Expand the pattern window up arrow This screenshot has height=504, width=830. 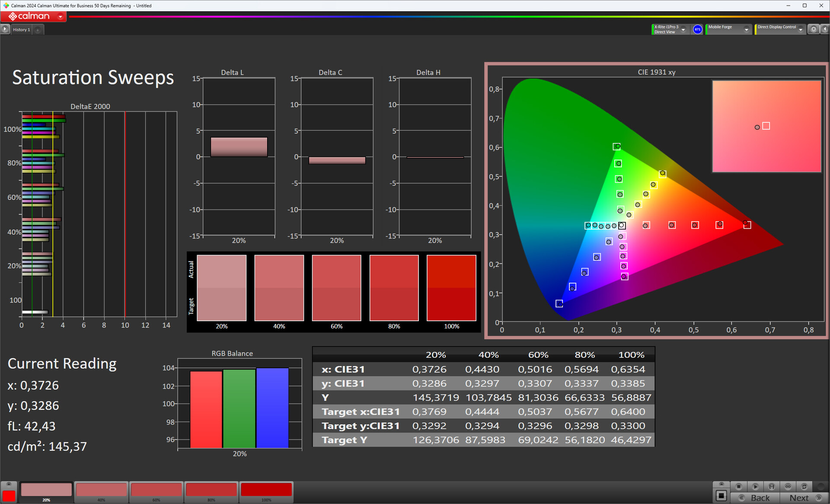[9, 484]
